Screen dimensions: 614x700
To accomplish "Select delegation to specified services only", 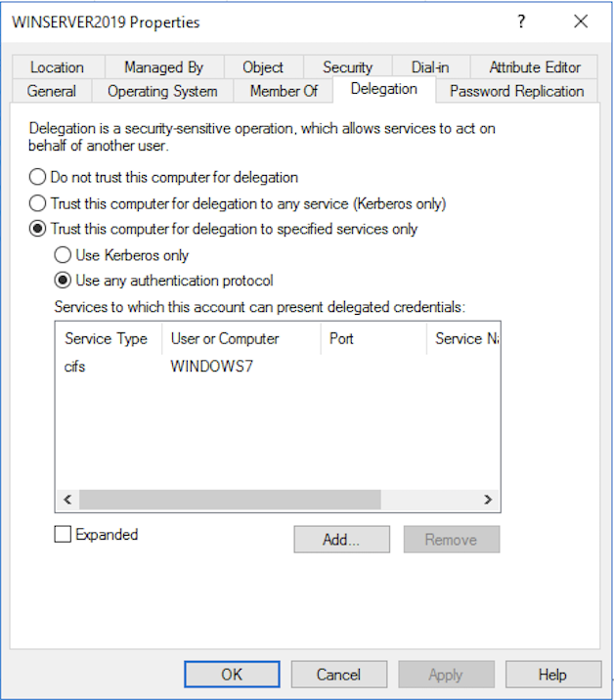I will (x=223, y=229).
